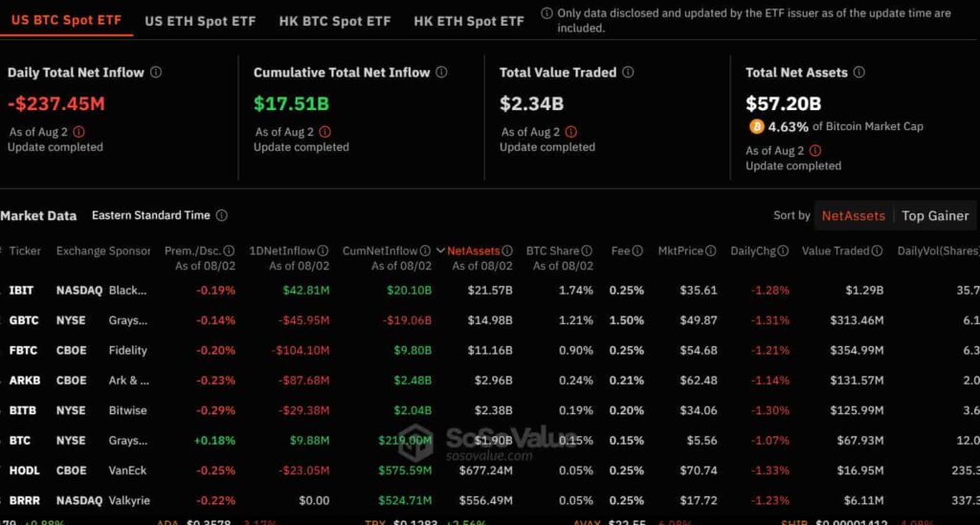Screen dimensions: 980x525
Task: Click info icon beside Cumulative Total Net Inflow
Action: click(441, 73)
